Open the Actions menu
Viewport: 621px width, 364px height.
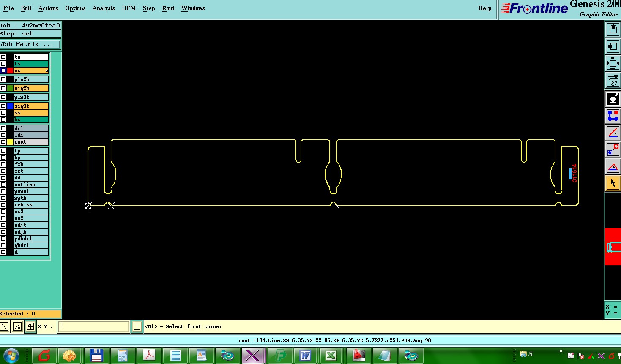(x=48, y=8)
